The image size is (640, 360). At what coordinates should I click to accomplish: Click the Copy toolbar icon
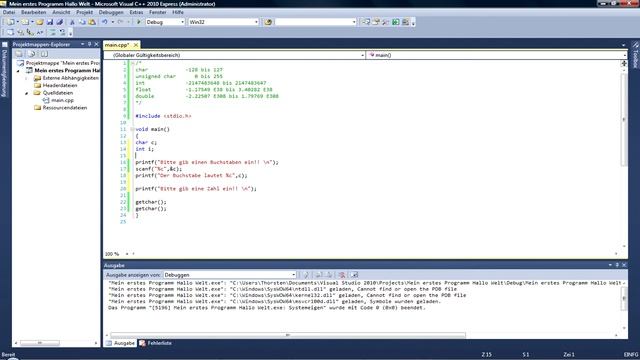click(x=82, y=22)
